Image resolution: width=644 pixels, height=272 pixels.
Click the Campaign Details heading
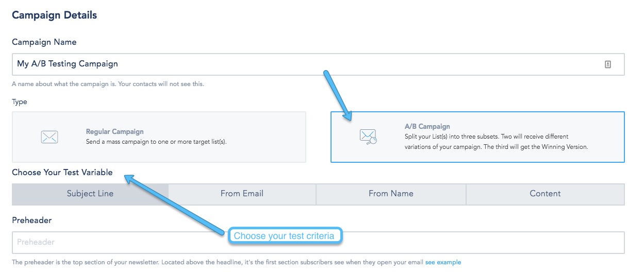pyautogui.click(x=55, y=15)
